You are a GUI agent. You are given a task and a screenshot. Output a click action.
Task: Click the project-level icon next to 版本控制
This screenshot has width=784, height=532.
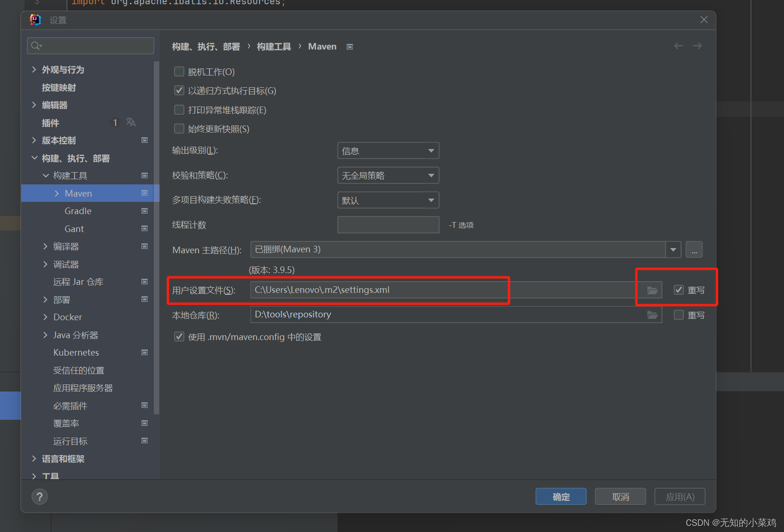point(145,140)
